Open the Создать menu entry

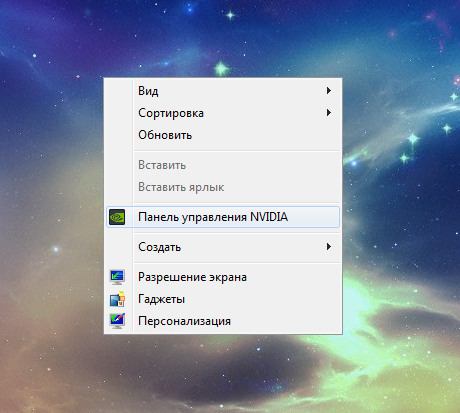[x=223, y=247]
